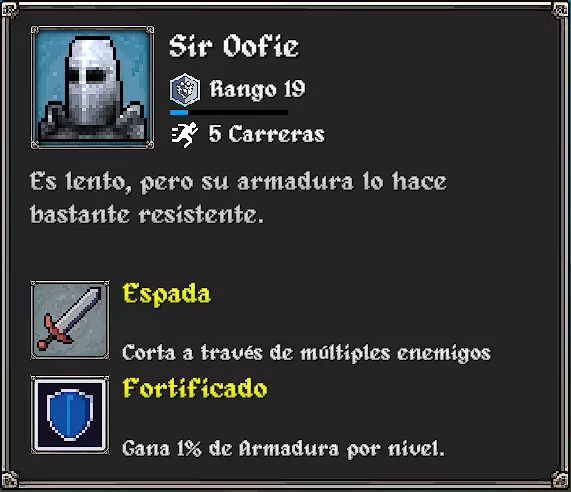Select the Fortificado blue shield icon

pyautogui.click(x=70, y=415)
